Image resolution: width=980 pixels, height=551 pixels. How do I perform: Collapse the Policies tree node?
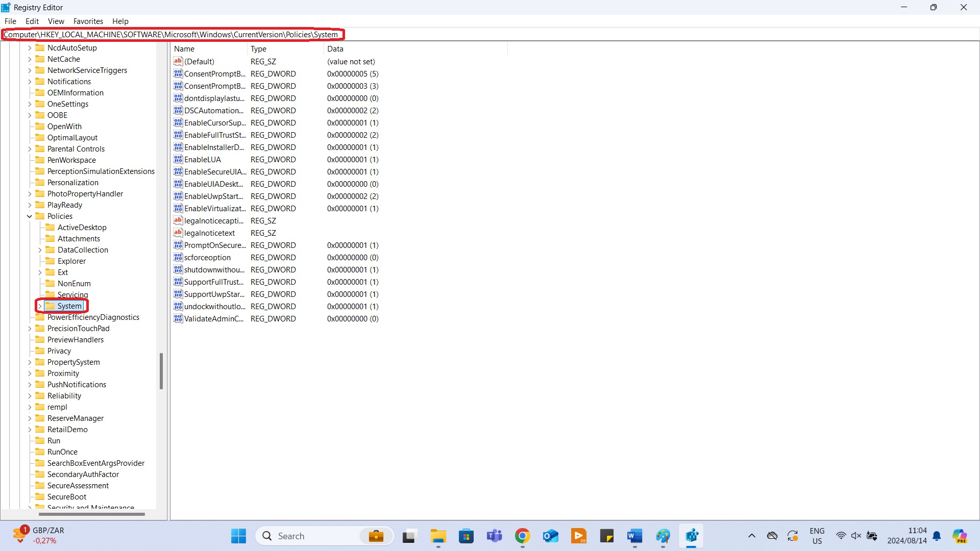tap(30, 216)
